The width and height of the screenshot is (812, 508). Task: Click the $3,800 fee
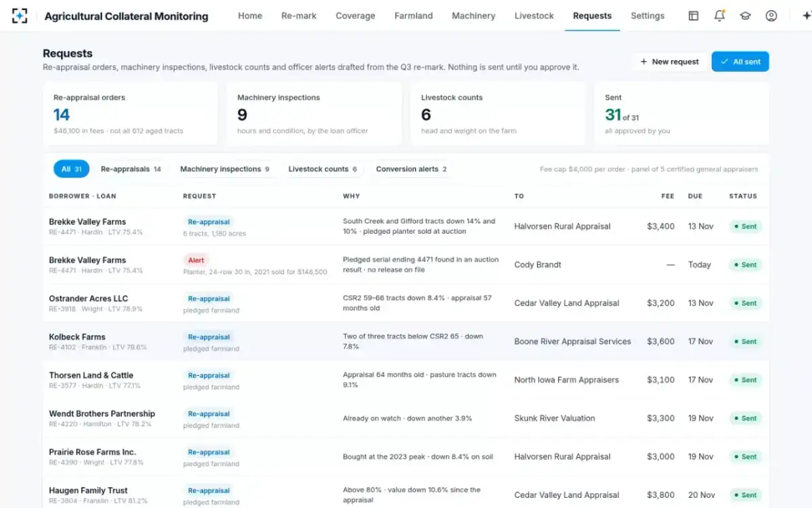[x=660, y=495]
